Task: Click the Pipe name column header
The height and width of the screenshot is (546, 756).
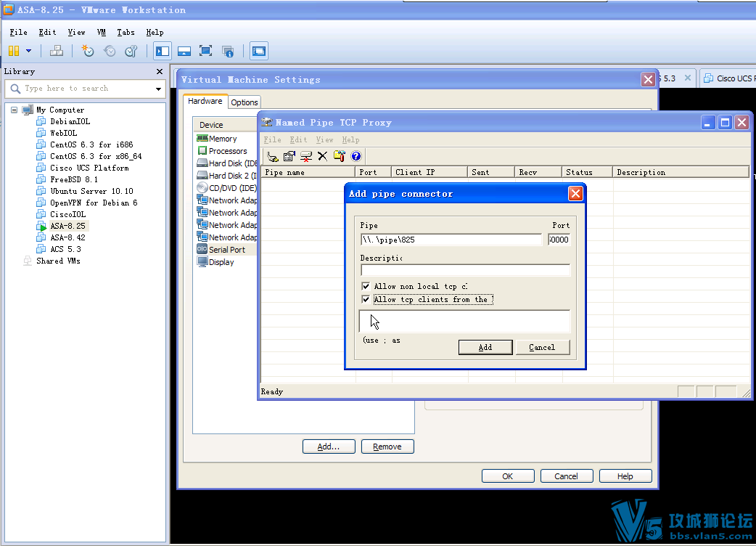Action: [x=308, y=172]
